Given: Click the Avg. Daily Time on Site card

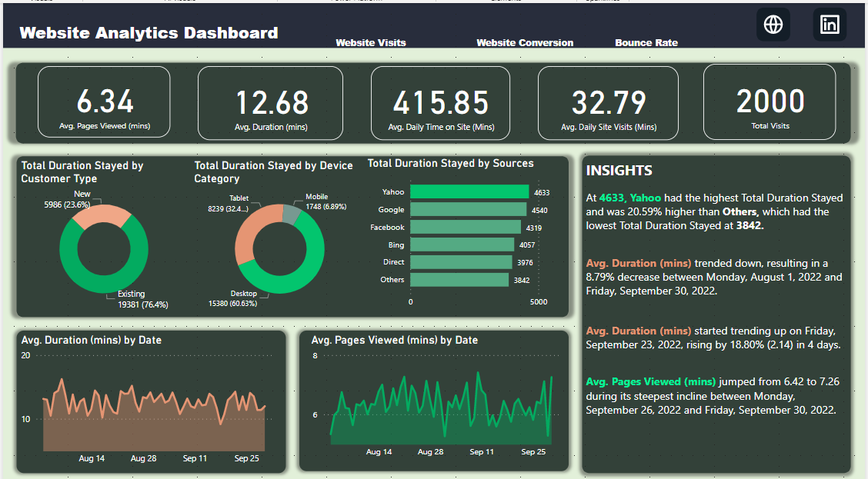Looking at the screenshot, I should pyautogui.click(x=440, y=102).
